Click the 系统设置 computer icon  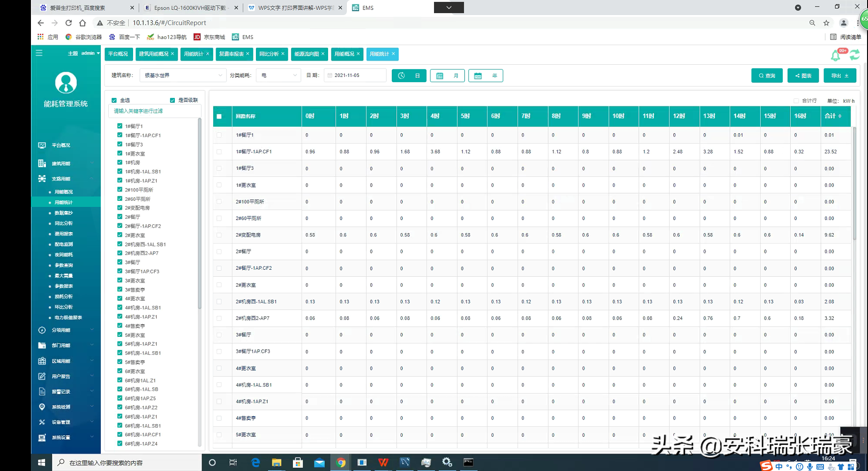click(42, 438)
